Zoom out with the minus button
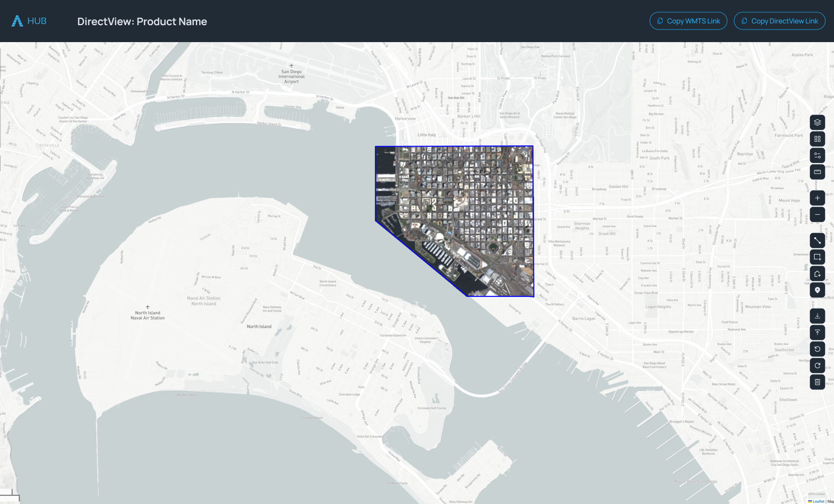Image resolution: width=834 pixels, height=504 pixels. [x=817, y=214]
